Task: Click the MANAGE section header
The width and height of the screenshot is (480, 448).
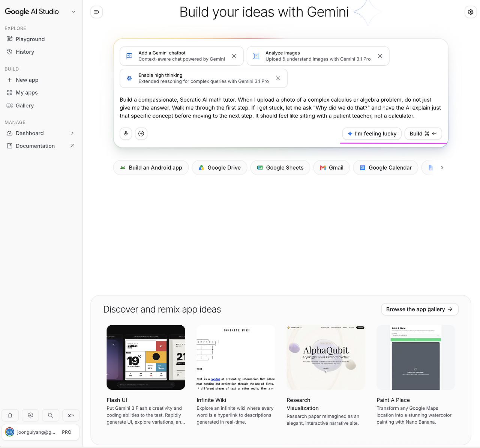Action: pos(15,122)
